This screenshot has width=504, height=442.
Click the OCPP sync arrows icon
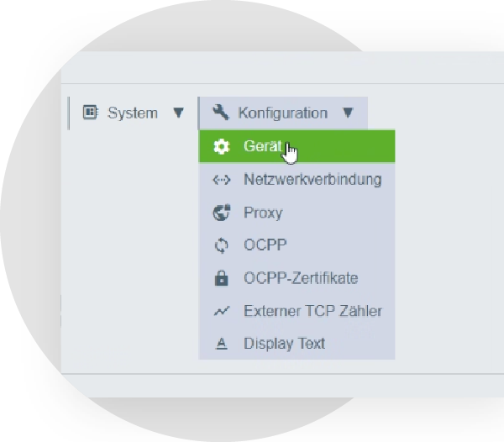click(x=221, y=245)
